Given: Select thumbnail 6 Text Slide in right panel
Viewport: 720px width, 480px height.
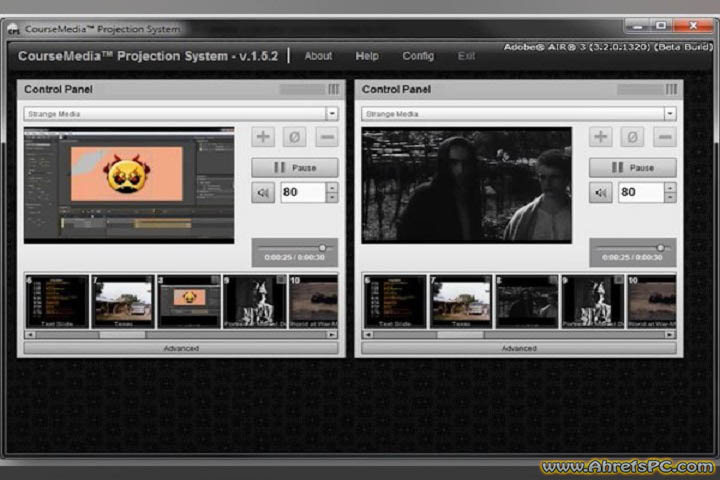Looking at the screenshot, I should pyautogui.click(x=395, y=302).
